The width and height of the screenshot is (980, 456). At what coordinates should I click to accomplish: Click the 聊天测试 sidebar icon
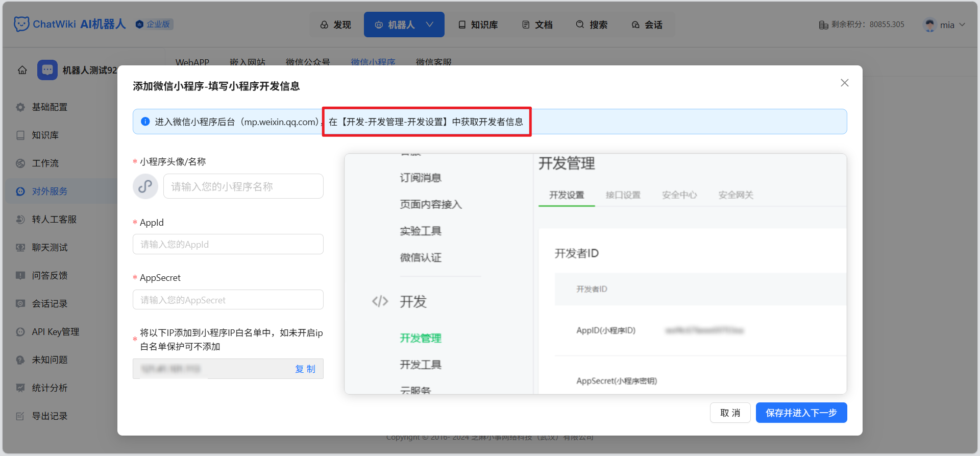click(x=20, y=248)
